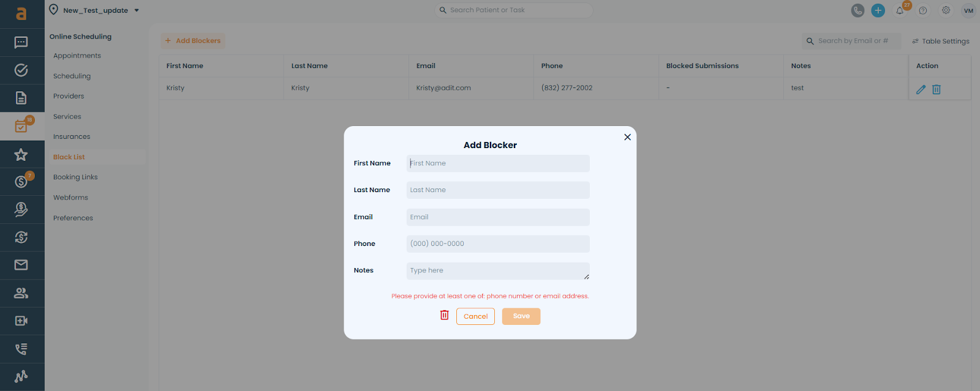Screen dimensions: 980x391
Task: Select Preferences in Online Scheduling menu
Action: [73, 218]
